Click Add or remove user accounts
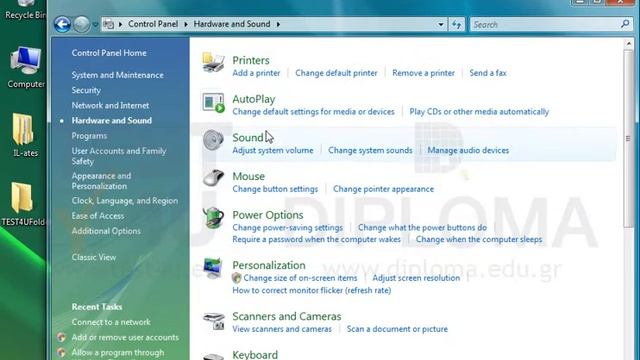Viewport: 640px width, 360px height. click(125, 338)
